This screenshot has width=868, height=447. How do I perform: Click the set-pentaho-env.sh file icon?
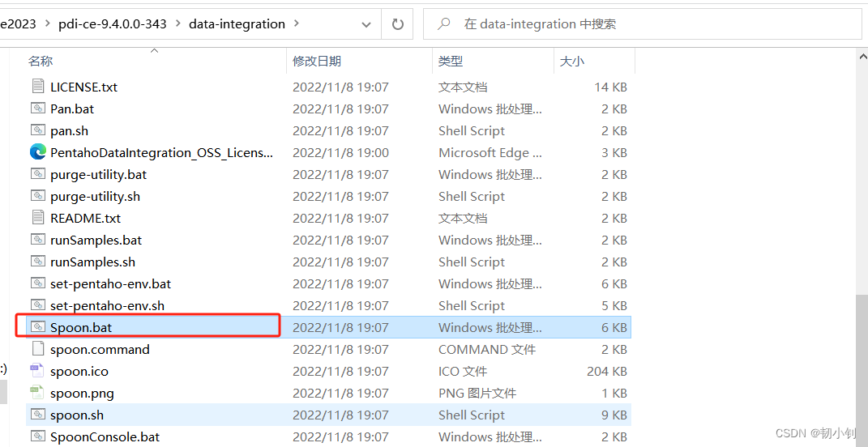(37, 305)
